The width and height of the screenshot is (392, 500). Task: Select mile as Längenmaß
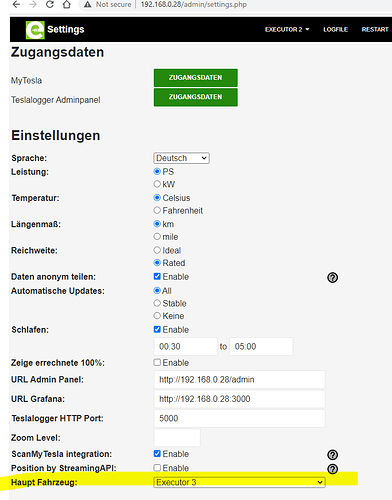157,236
